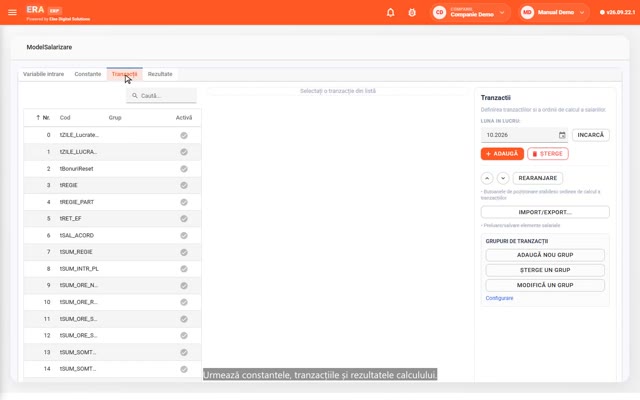Click the MD user avatar
Image resolution: width=640 pixels, height=400 pixels.
527,12
